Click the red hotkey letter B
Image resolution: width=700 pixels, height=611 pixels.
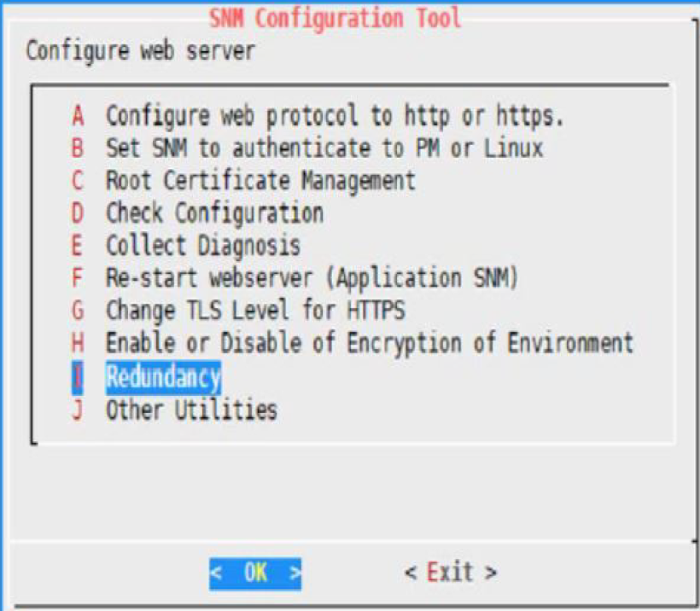point(79,148)
